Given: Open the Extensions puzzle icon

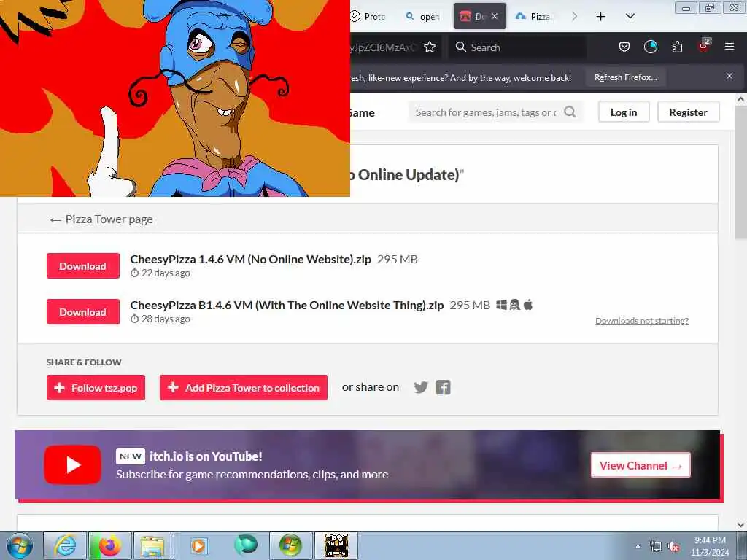Looking at the screenshot, I should coord(677,47).
